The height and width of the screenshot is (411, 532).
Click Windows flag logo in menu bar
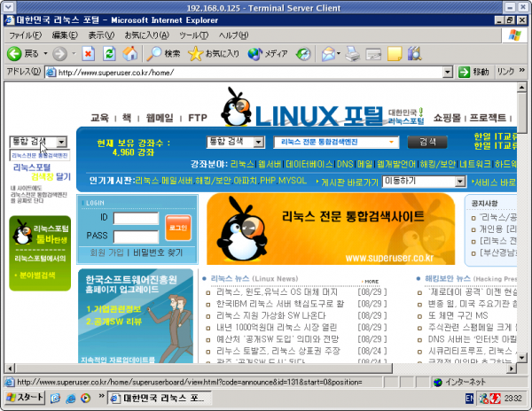514,35
